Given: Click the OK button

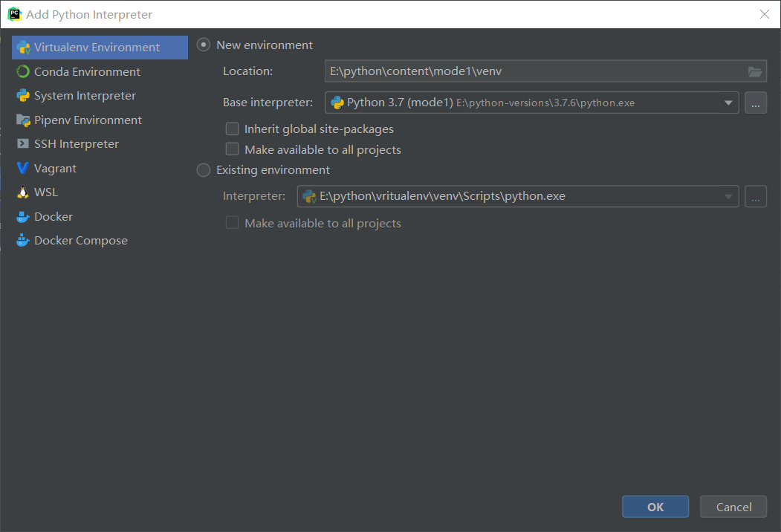Looking at the screenshot, I should pyautogui.click(x=655, y=507).
